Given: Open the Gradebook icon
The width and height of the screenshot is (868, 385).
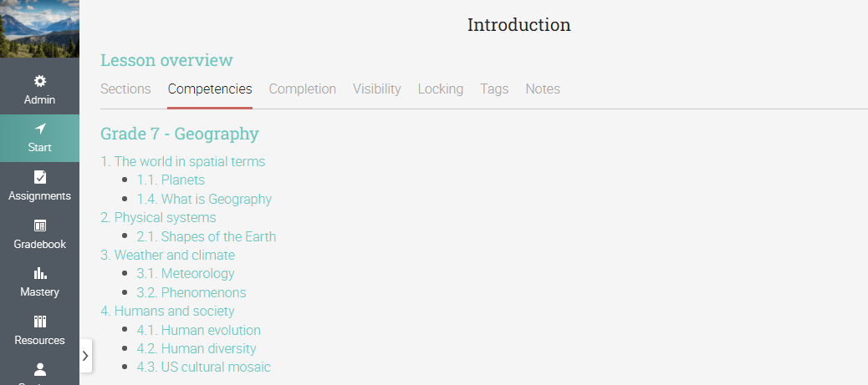Looking at the screenshot, I should pos(39,225).
